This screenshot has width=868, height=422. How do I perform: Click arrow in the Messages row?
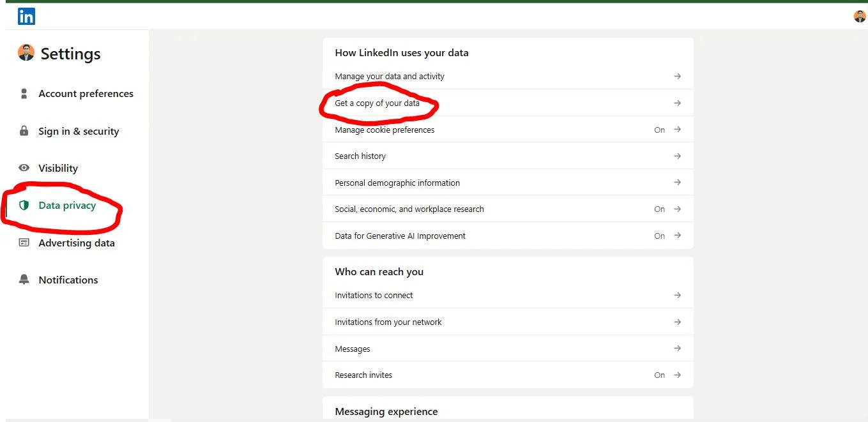(678, 349)
